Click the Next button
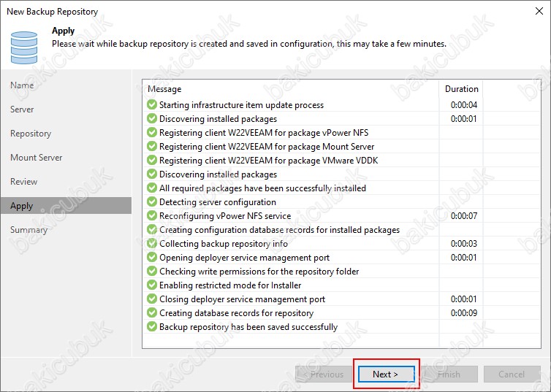This screenshot has width=551, height=392. point(386,374)
